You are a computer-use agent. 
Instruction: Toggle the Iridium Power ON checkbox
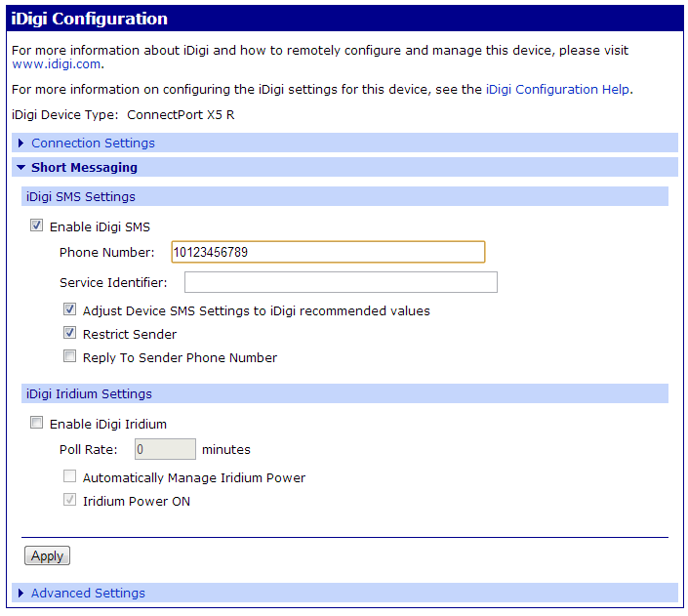(x=70, y=501)
